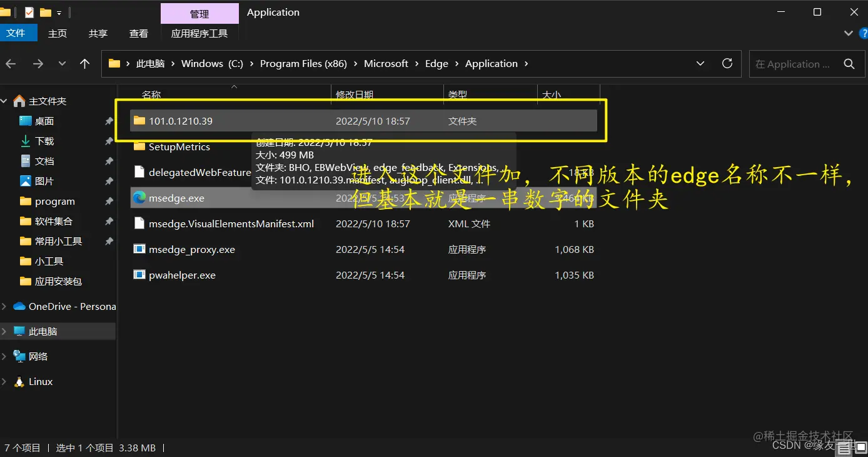The image size is (868, 457).
Task: Click Program Files (x86) breadcrumb
Action: (303, 64)
